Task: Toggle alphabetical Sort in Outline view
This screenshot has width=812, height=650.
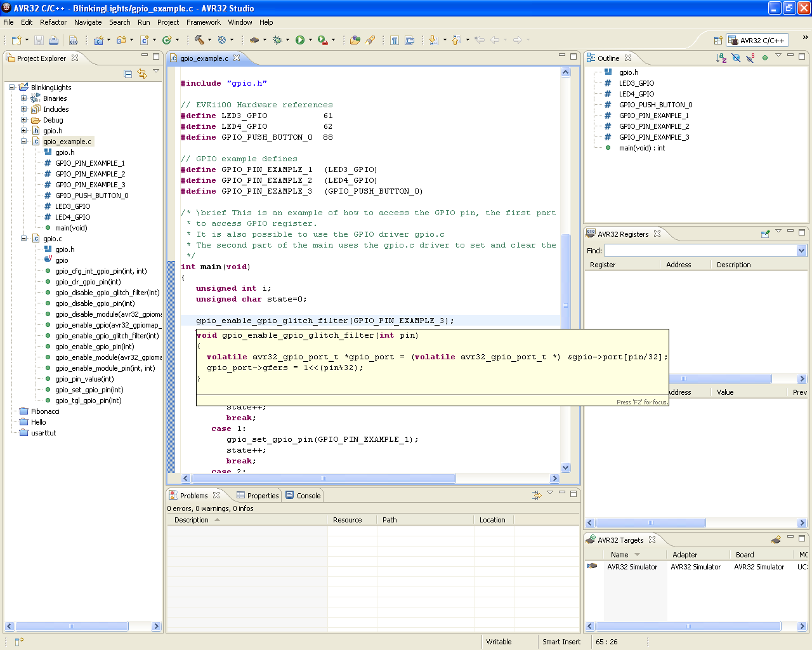Action: [721, 58]
